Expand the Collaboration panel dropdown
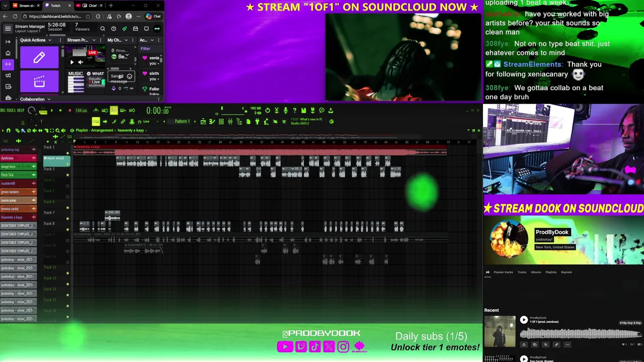Screen dimensions: 644x362 (x=49, y=99)
